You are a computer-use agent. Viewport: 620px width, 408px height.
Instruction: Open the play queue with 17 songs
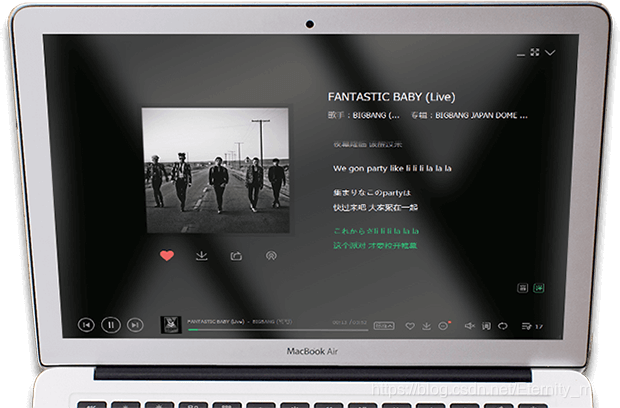tap(532, 326)
